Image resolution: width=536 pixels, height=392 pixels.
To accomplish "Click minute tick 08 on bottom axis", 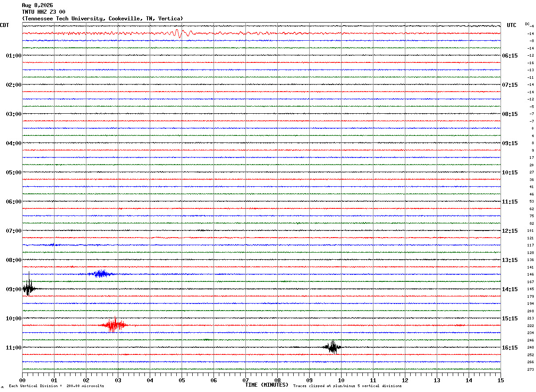I will pos(278,380).
